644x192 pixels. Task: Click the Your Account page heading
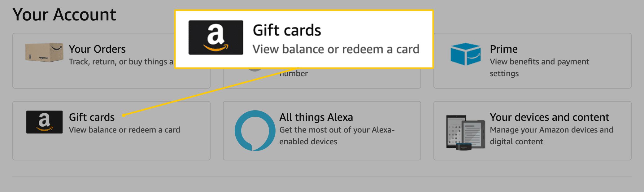pos(65,14)
